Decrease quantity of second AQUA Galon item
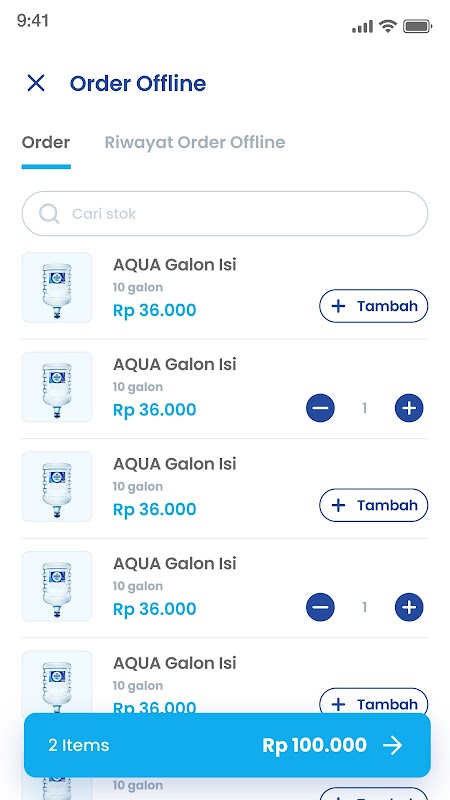The width and height of the screenshot is (450, 800). point(320,408)
